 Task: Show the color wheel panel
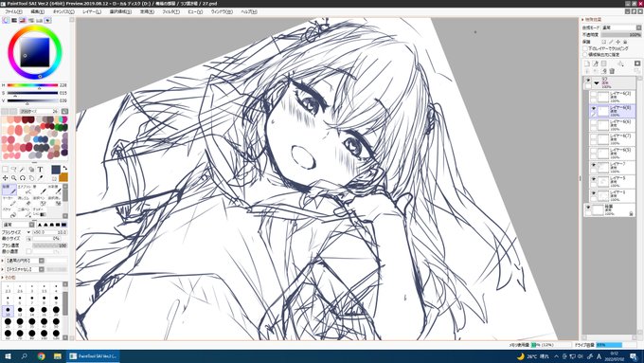coord(6,20)
